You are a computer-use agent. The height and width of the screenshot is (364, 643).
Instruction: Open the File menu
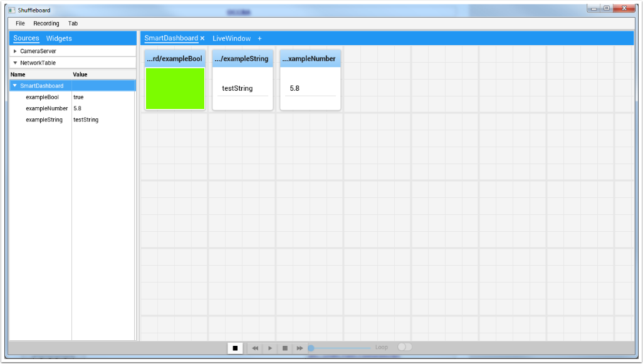pyautogui.click(x=19, y=23)
